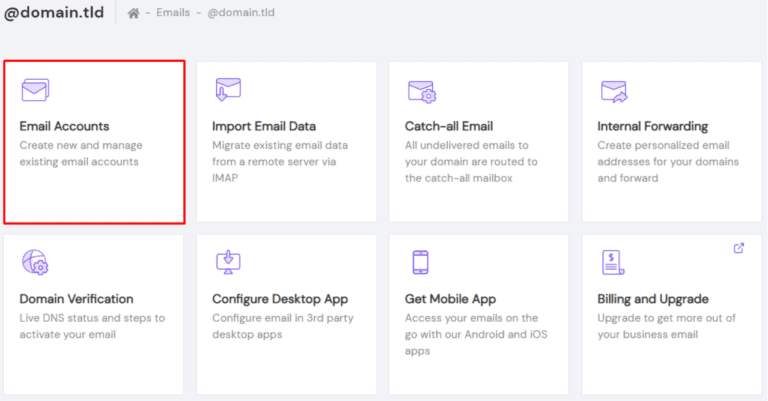Screen dimensions: 768x401
Task: Open Catch-all Email heading
Action: click(x=449, y=126)
